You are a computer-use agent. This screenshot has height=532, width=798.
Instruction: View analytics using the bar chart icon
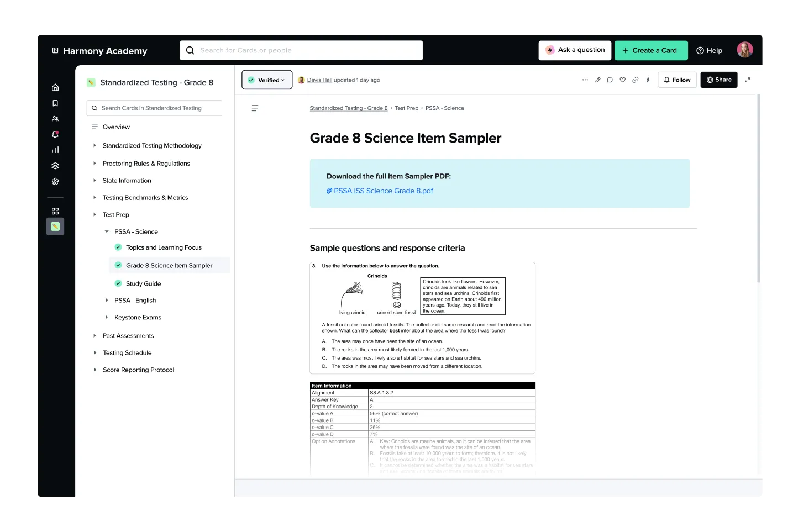click(x=55, y=149)
